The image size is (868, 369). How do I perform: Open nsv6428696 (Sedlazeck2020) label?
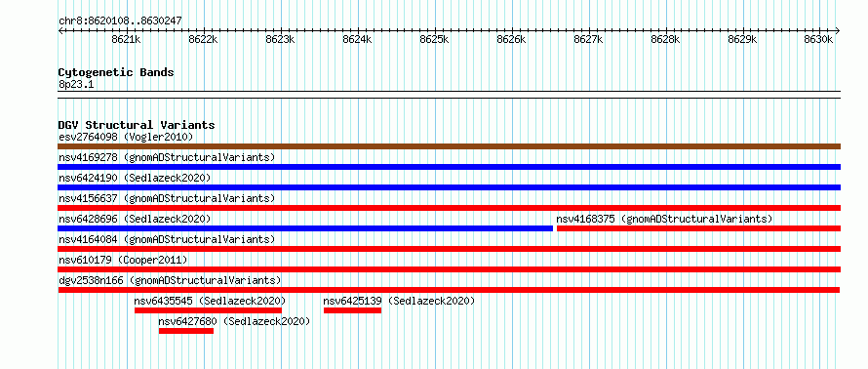click(x=135, y=219)
